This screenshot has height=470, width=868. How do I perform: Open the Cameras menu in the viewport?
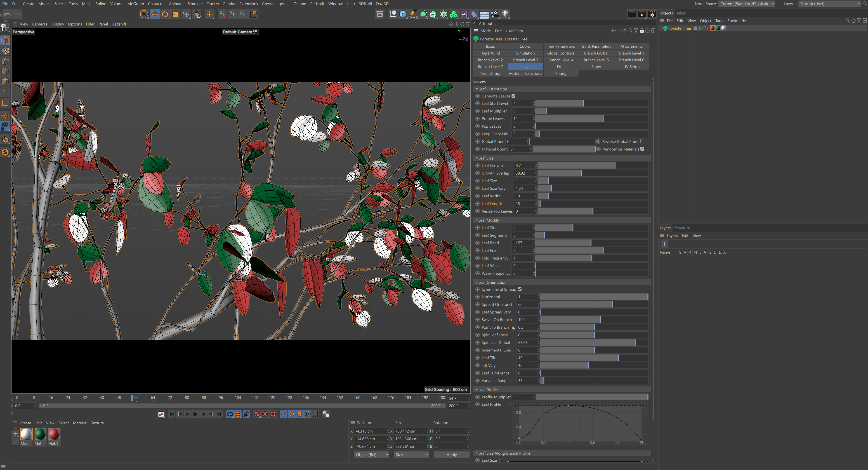pyautogui.click(x=39, y=24)
